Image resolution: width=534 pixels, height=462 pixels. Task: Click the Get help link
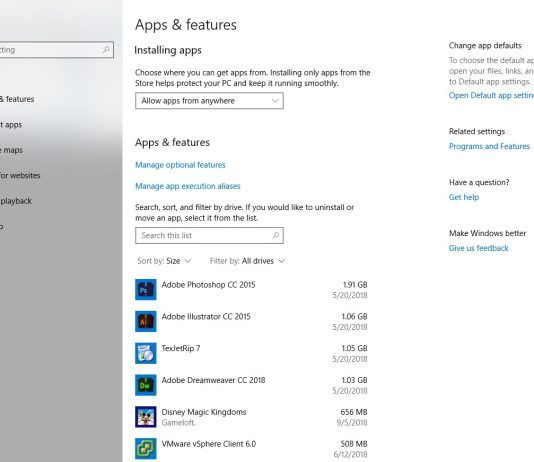[464, 197]
